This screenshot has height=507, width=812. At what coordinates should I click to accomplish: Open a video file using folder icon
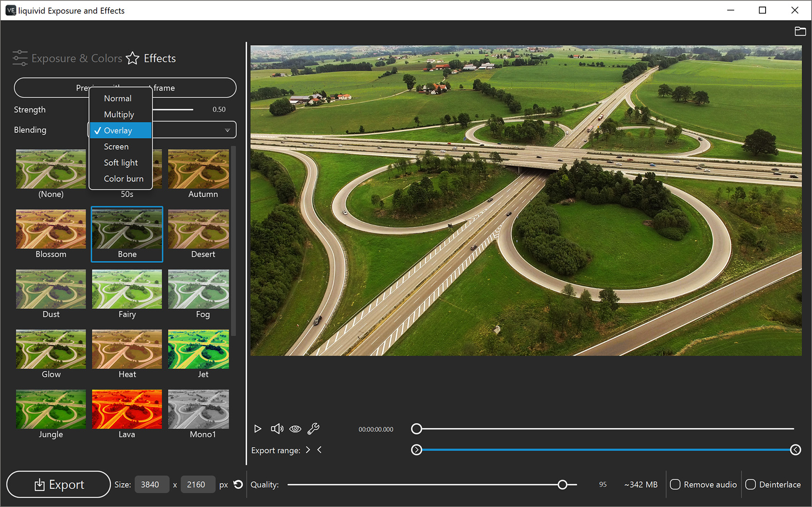(x=800, y=31)
